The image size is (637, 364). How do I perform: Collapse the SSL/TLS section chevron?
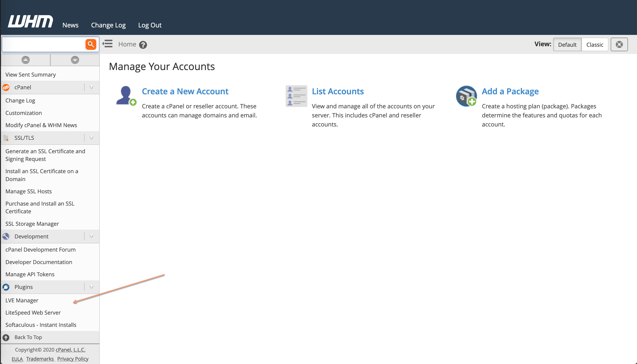pyautogui.click(x=92, y=138)
